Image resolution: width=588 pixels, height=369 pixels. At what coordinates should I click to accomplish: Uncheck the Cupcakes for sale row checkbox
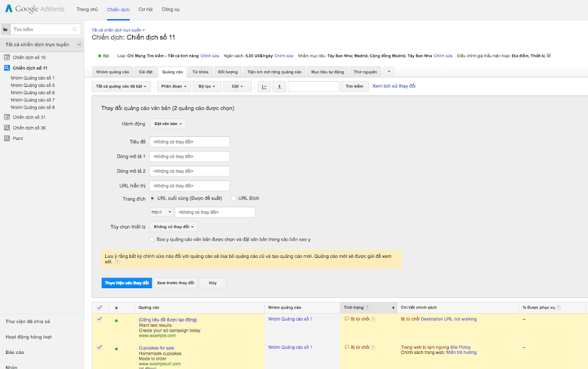(99, 347)
